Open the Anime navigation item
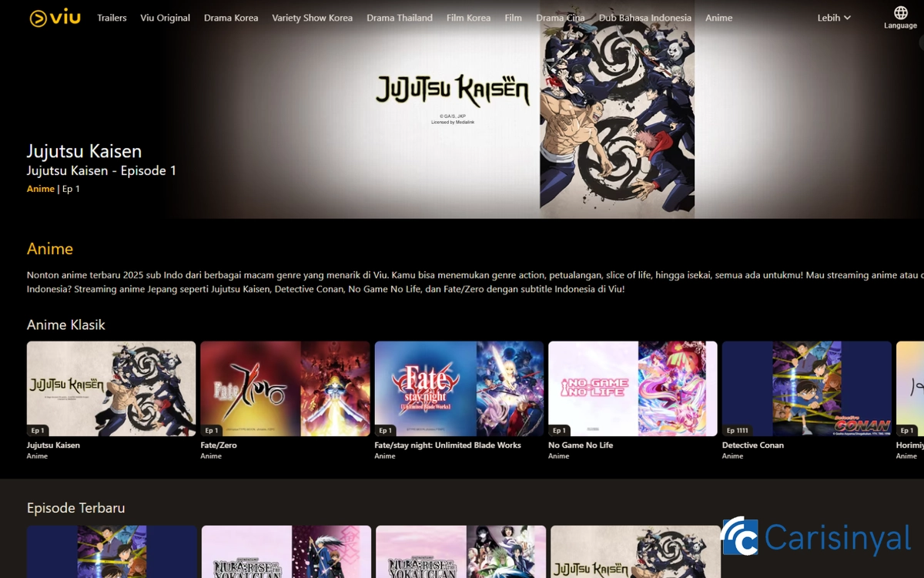 coord(718,18)
